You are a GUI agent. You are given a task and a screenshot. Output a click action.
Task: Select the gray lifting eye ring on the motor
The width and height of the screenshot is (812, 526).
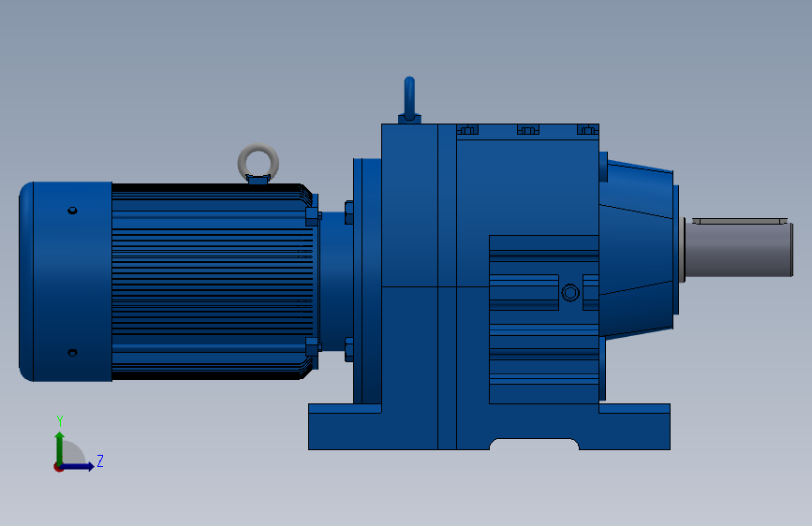pyautogui.click(x=258, y=162)
